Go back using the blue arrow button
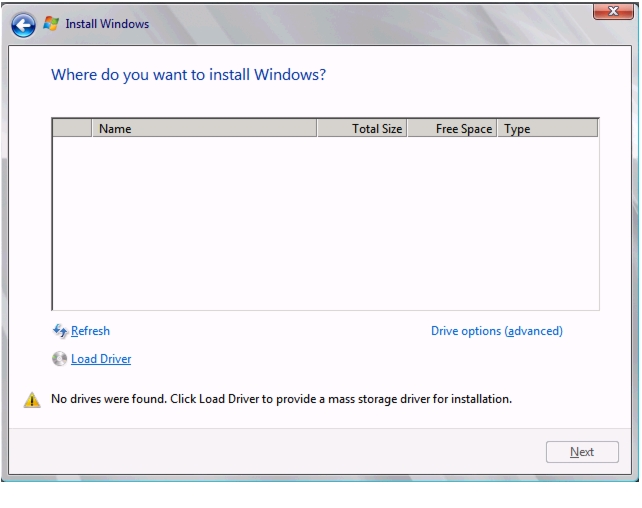The image size is (642, 508). coord(23,25)
